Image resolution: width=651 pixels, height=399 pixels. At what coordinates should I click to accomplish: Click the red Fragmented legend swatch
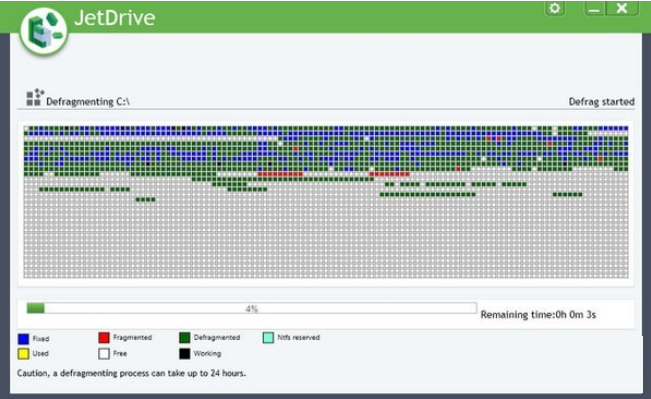click(104, 338)
